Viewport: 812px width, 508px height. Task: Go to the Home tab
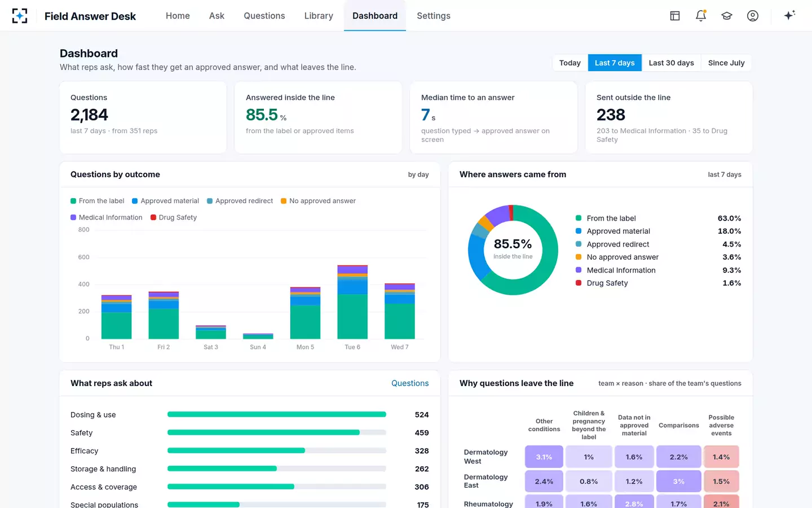tap(178, 16)
